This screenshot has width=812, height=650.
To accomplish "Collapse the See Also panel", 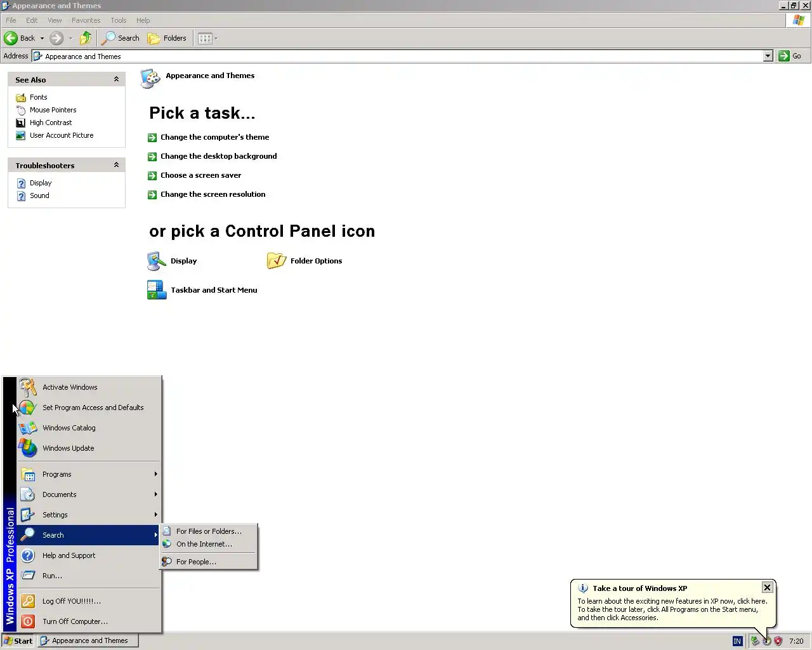I will [116, 79].
